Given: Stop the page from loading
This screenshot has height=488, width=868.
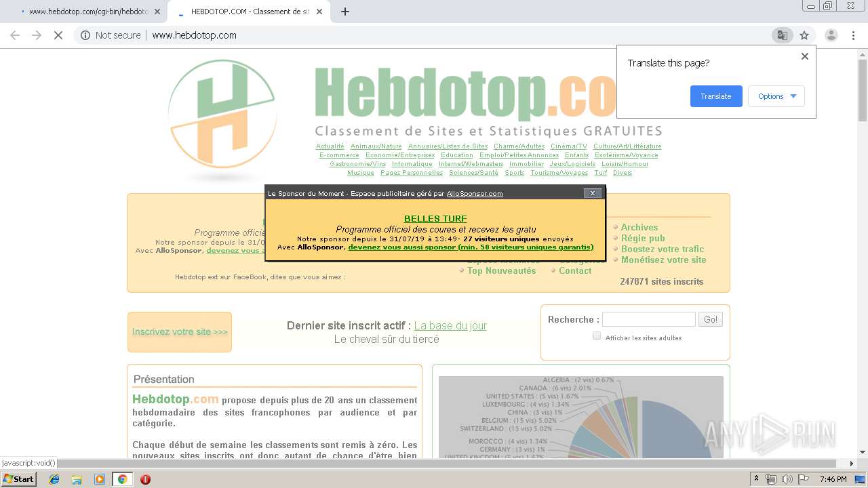Looking at the screenshot, I should [58, 35].
